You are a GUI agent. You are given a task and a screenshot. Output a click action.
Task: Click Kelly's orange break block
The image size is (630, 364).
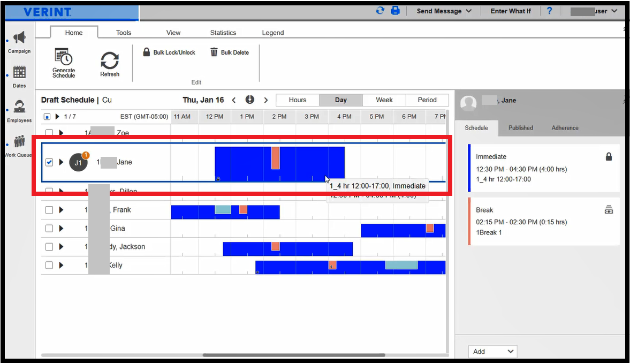pos(333,265)
